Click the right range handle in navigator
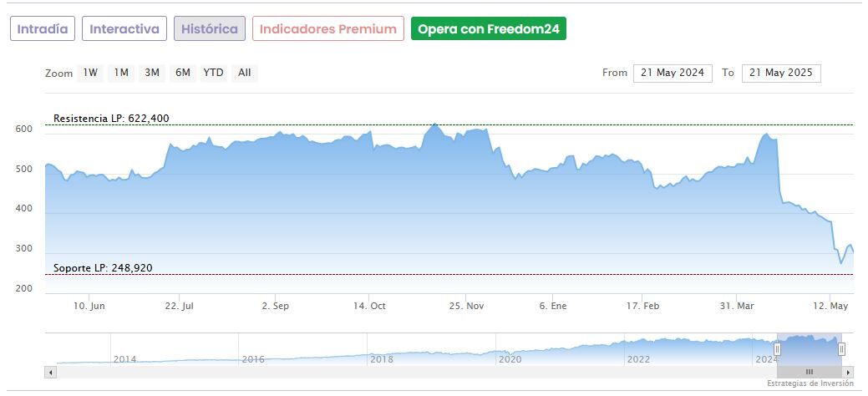Screen dimensions: 868x396 tap(841, 349)
